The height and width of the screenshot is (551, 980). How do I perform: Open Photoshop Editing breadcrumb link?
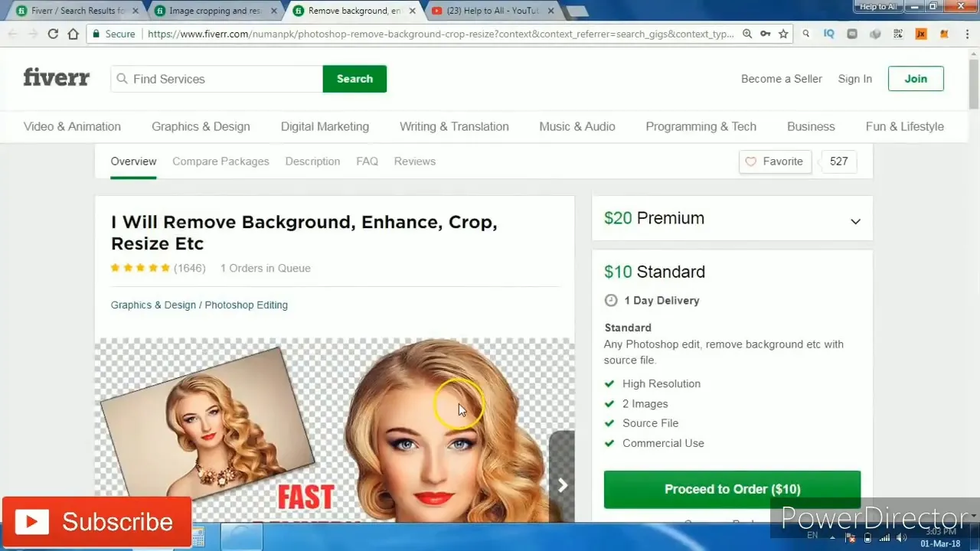coord(246,305)
